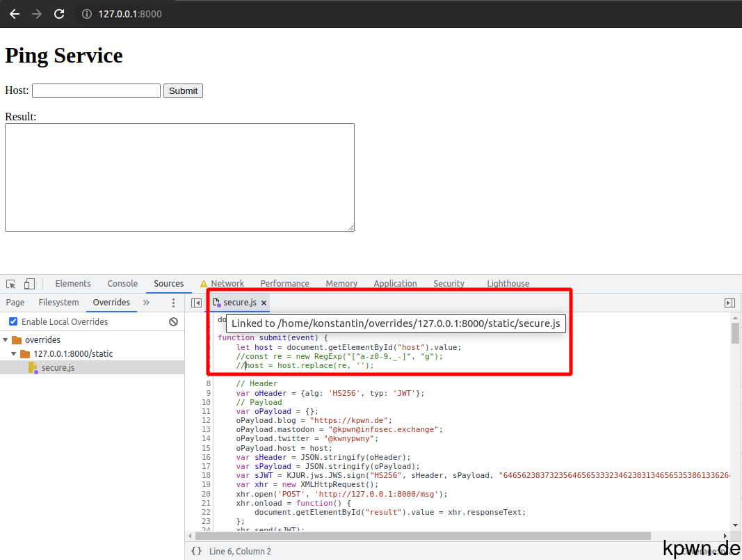
Task: Hide the navigator sidebar panel icon
Action: click(x=197, y=303)
